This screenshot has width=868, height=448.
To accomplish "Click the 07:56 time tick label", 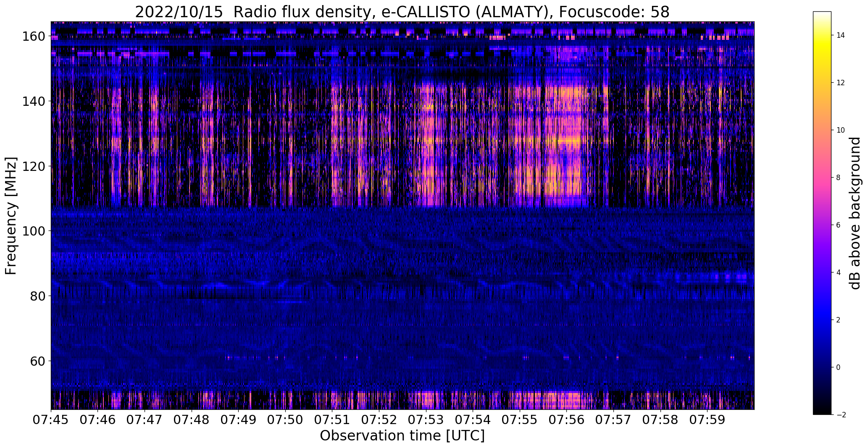I will tap(567, 419).
